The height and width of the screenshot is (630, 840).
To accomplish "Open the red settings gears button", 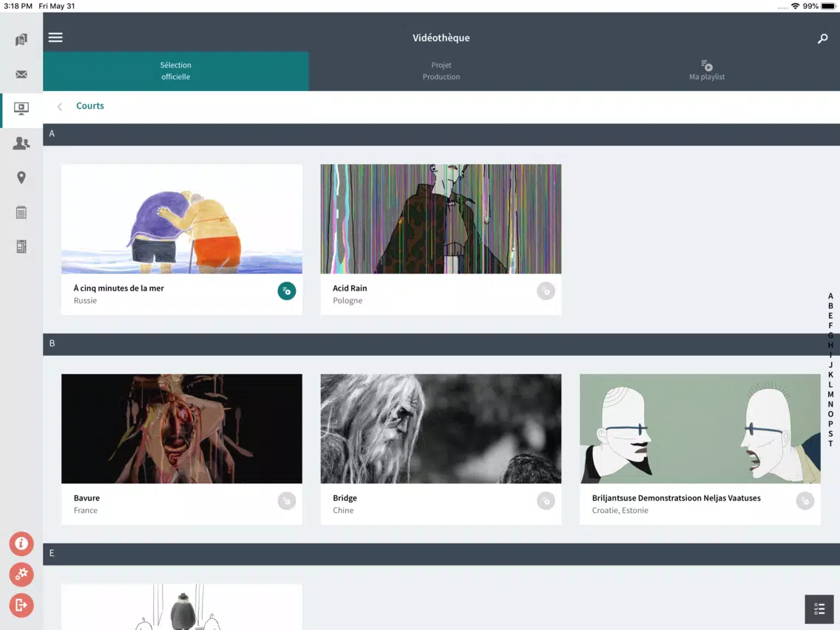I will click(21, 575).
